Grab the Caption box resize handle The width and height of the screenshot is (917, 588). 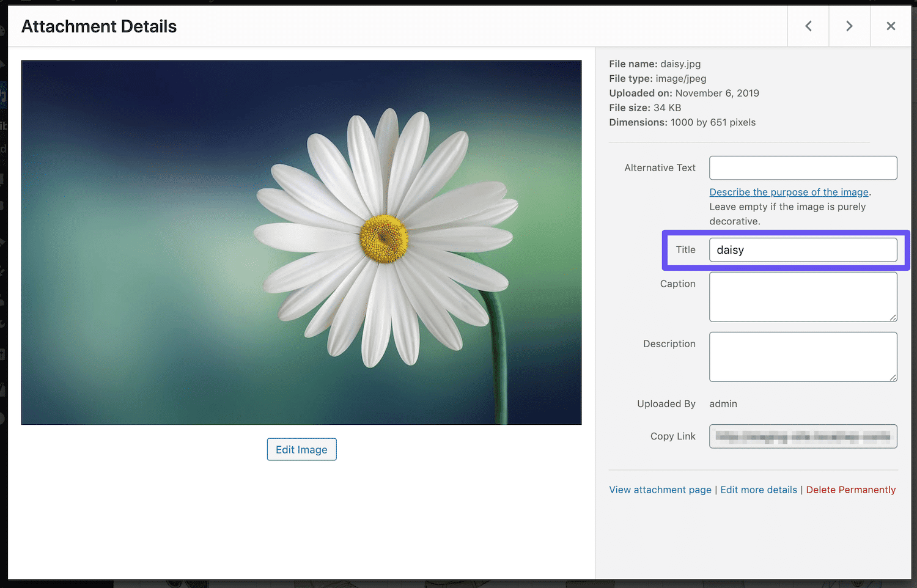click(893, 318)
